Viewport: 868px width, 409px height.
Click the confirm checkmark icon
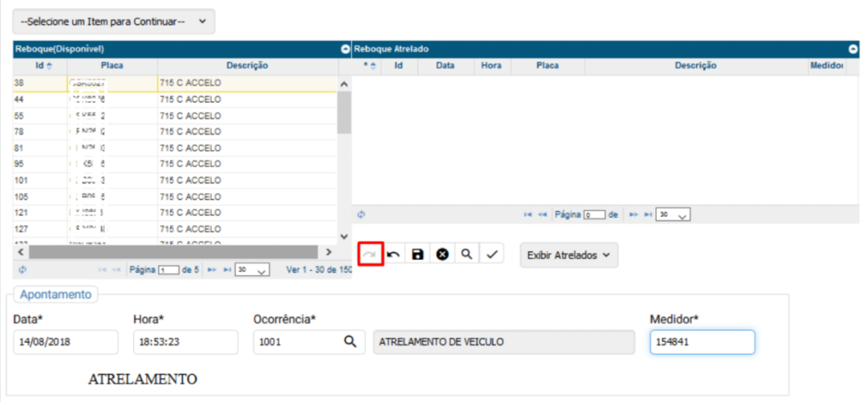click(x=491, y=254)
